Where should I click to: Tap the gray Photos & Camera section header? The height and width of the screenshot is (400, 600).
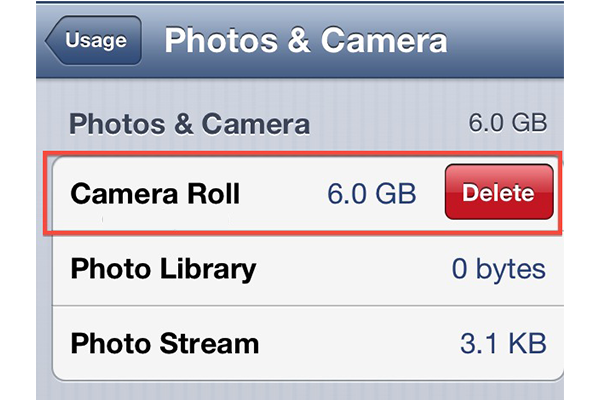coord(189,124)
